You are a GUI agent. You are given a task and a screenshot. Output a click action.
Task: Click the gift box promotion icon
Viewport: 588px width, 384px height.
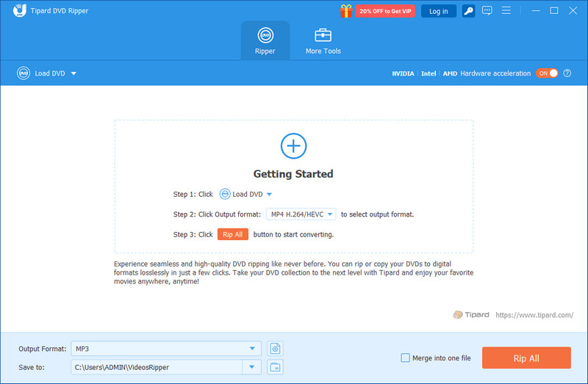[x=346, y=11]
